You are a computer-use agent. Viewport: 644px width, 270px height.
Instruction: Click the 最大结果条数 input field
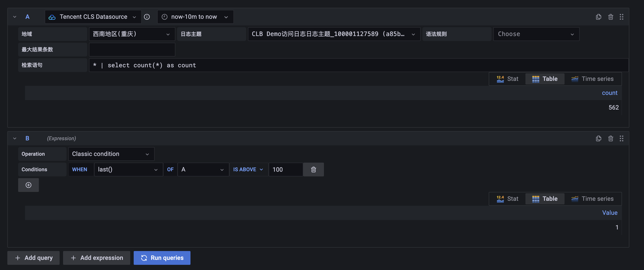click(132, 49)
